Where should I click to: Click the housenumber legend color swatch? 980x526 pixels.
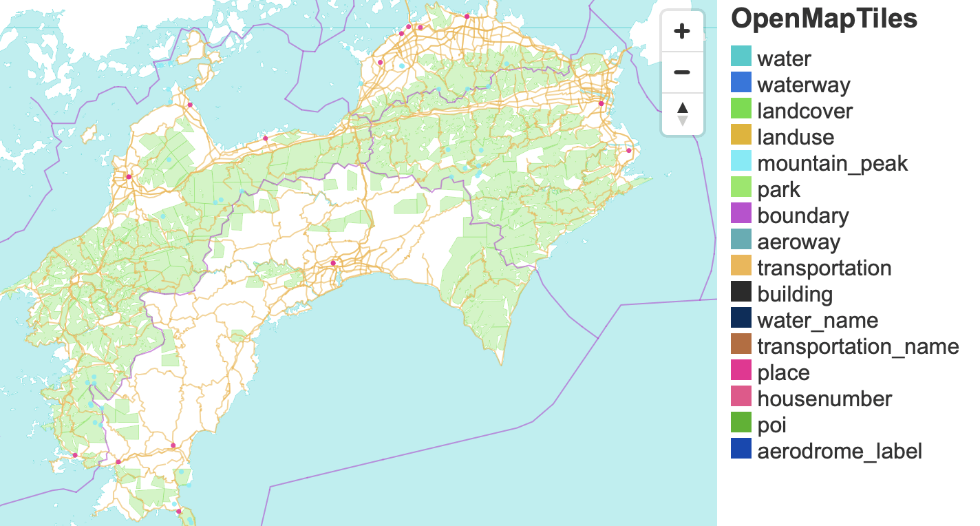click(x=741, y=397)
